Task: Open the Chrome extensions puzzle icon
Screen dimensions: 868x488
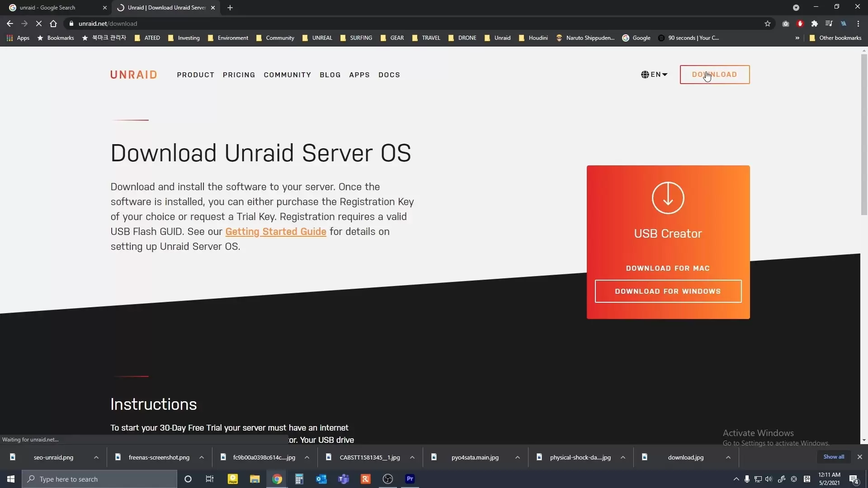Action: (x=814, y=23)
